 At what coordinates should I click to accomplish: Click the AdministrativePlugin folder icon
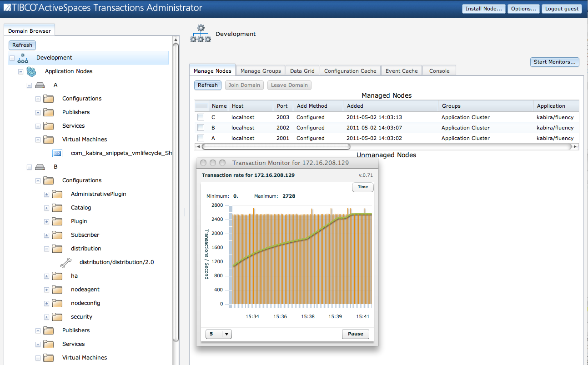[57, 194]
